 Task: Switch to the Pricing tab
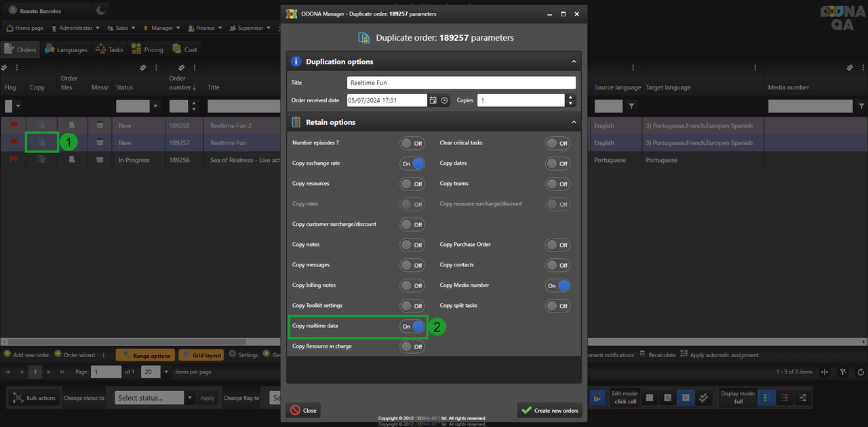point(147,49)
